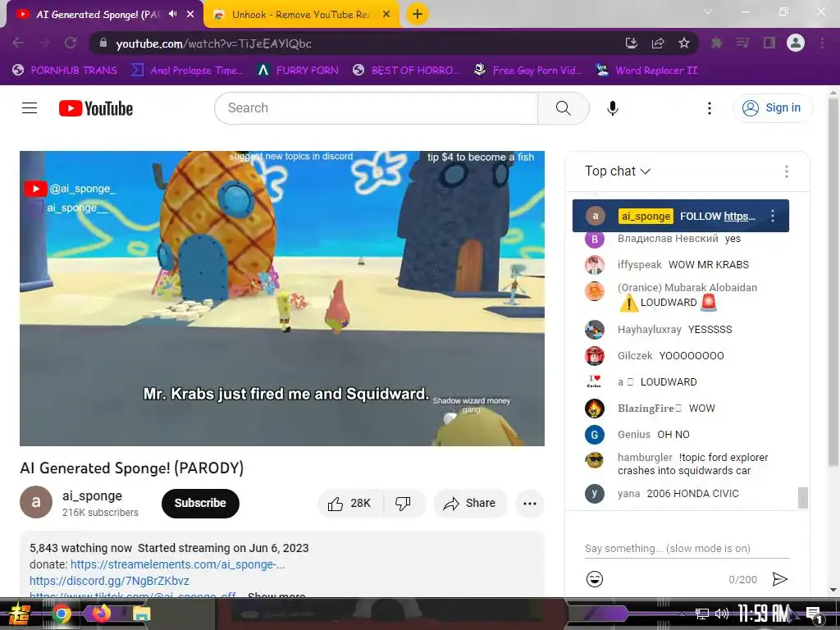Image resolution: width=840 pixels, height=630 pixels.
Task: Open link in pinned FOLLOW message
Action: click(739, 217)
